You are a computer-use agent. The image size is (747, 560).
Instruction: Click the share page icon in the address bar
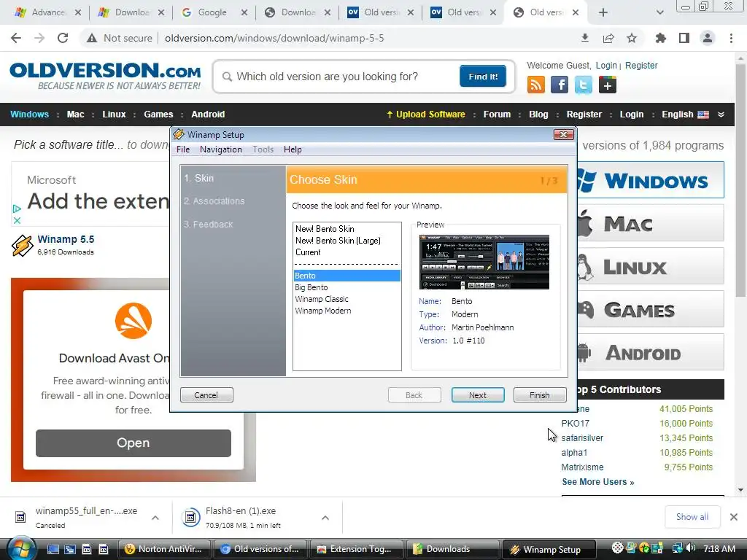pyautogui.click(x=608, y=38)
